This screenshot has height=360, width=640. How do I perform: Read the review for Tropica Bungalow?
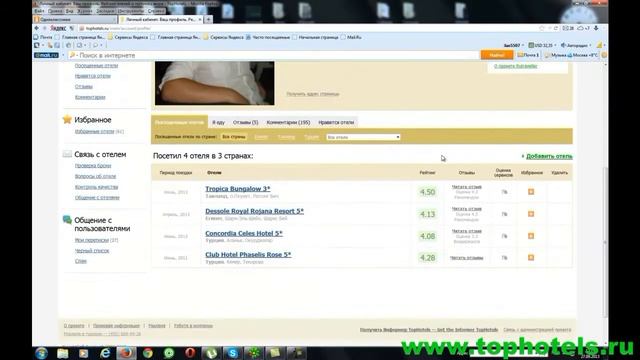[467, 187]
